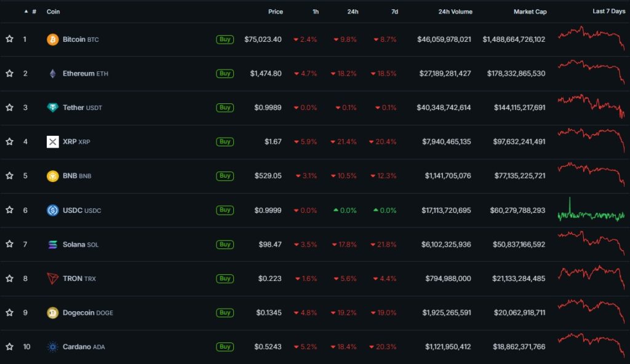Screen dimensions: 630x364
Task: Toggle the favorite star for Bitcoin
Action: 9,39
